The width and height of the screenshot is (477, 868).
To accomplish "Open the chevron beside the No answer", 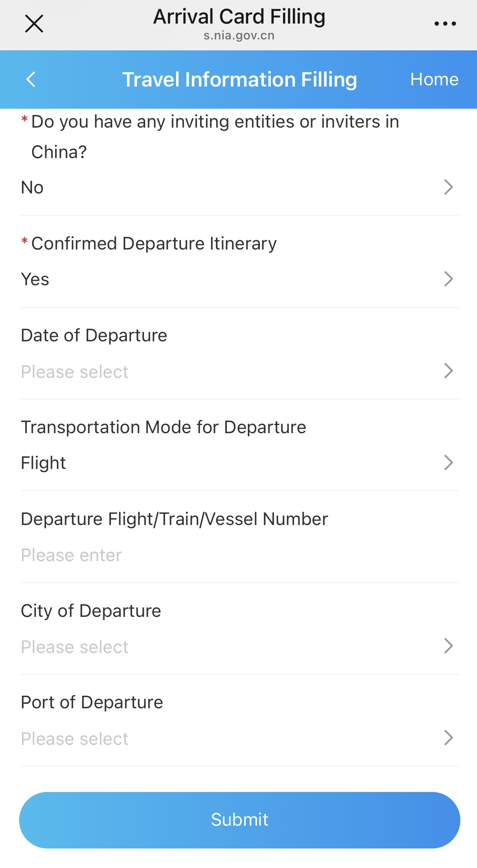I will click(x=449, y=187).
